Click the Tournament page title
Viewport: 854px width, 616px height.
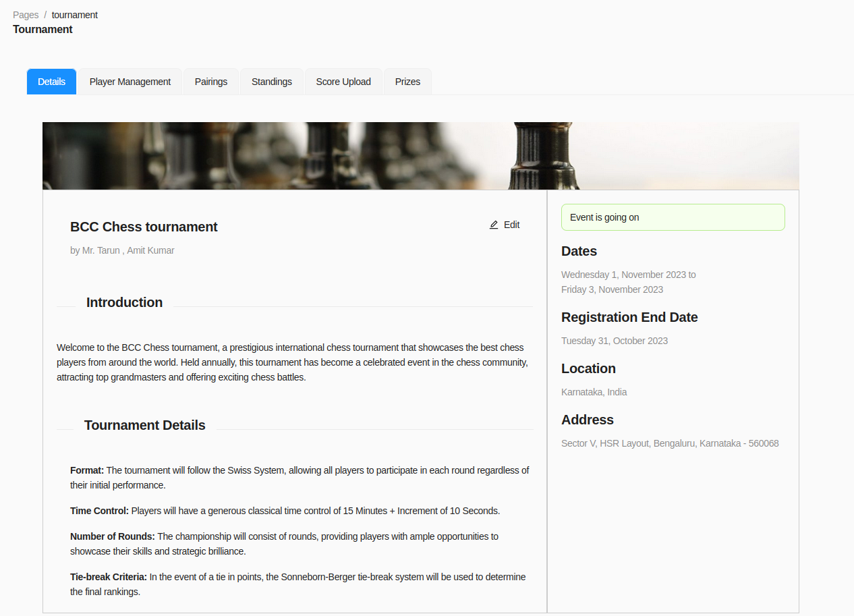point(42,29)
